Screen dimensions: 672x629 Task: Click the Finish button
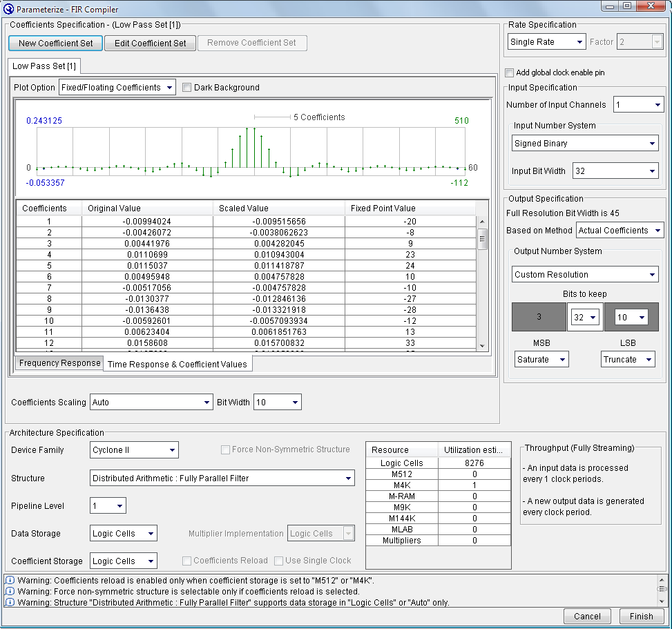[641, 616]
